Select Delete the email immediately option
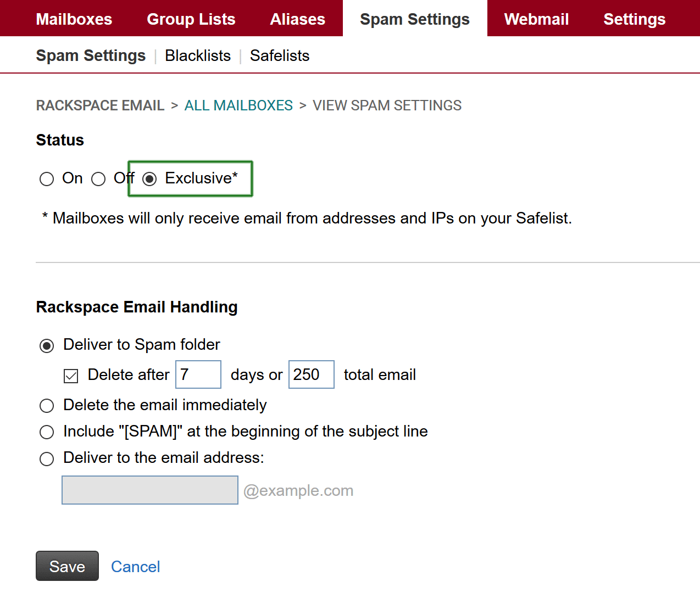 click(47, 406)
